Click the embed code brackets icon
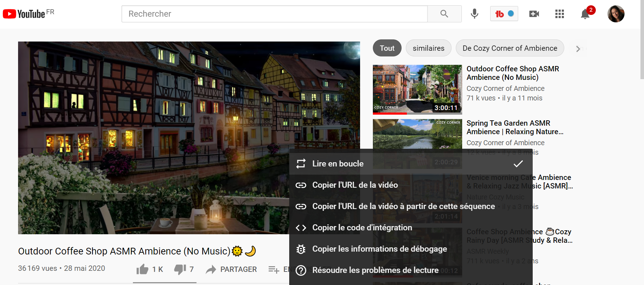The height and width of the screenshot is (285, 644). 301,228
